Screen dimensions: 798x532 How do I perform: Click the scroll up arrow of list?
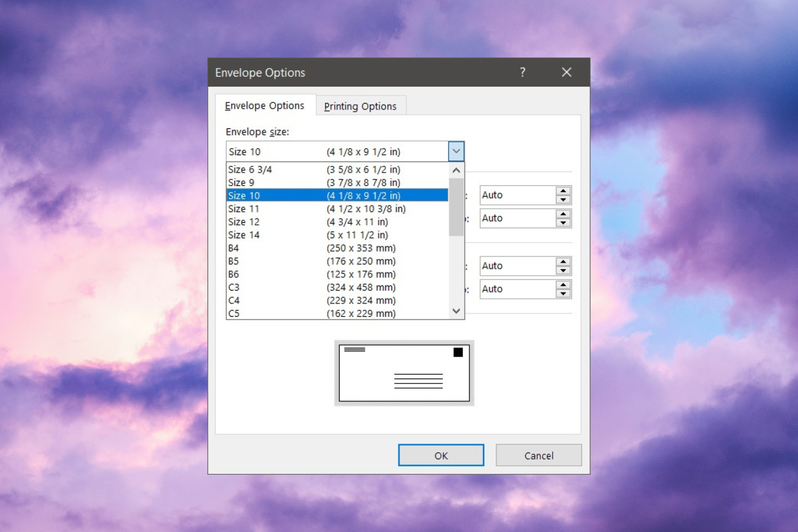point(456,170)
